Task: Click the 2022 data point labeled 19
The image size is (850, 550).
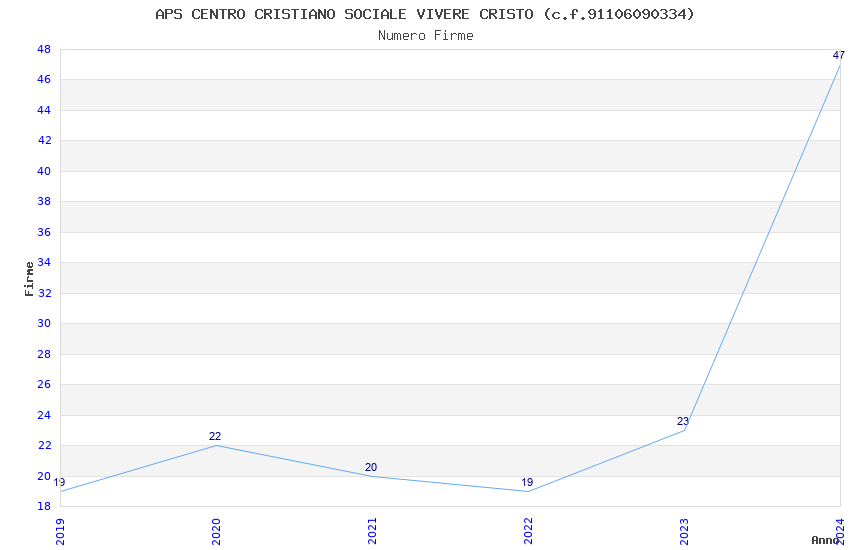Action: 528,491
